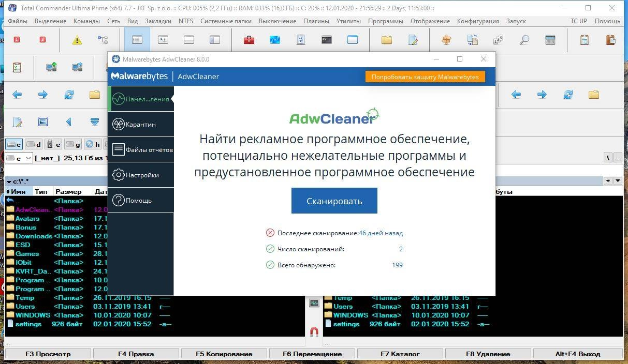This screenshot has width=628, height=364.
Task: Open right panel favorites asterisk button
Action: [608, 181]
